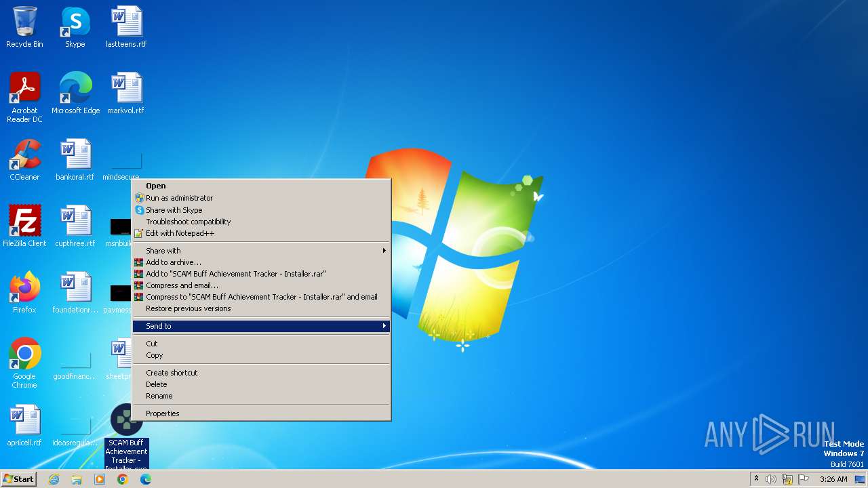Choose Restore previous versions

[x=261, y=308]
